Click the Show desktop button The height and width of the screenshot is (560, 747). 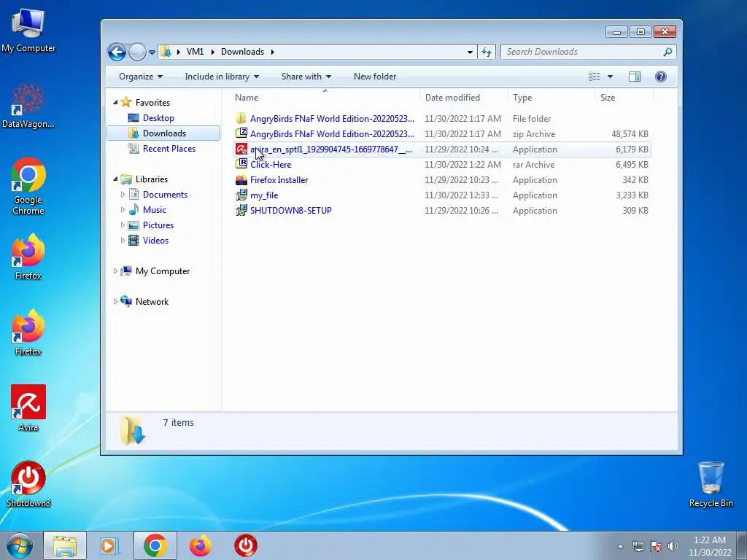(742, 546)
